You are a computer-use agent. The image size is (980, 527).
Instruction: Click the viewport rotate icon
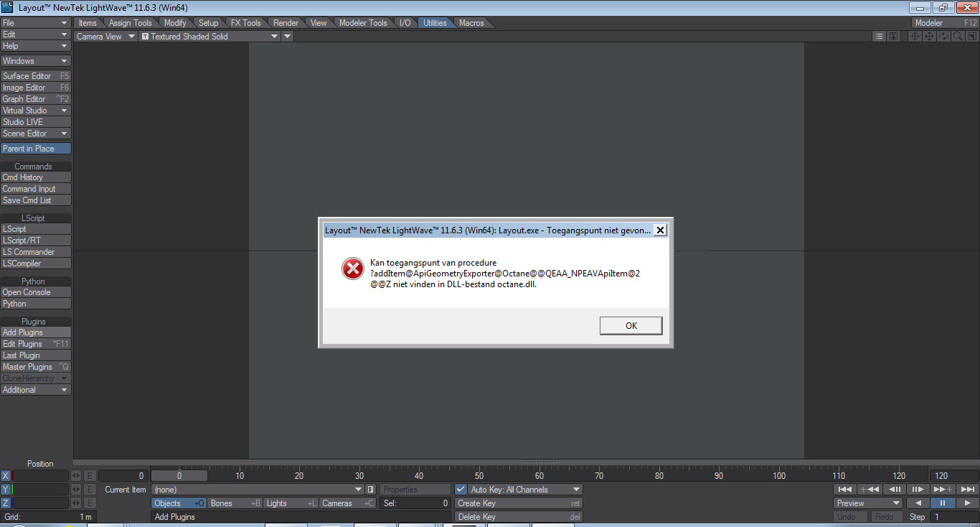point(943,37)
